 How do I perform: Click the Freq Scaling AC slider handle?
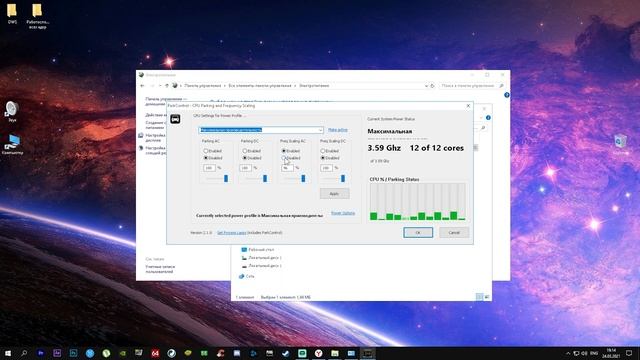pyautogui.click(x=303, y=178)
